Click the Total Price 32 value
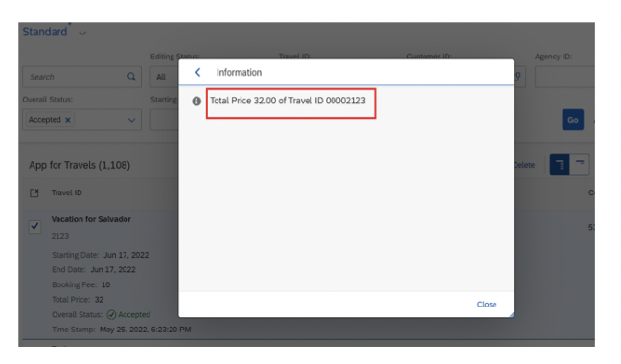This screenshot has width=621, height=364. (x=99, y=300)
